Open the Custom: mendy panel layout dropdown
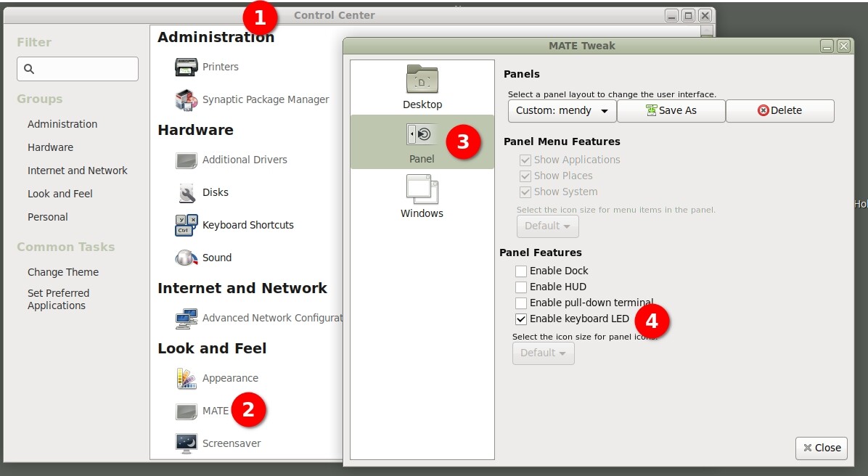 tap(562, 111)
